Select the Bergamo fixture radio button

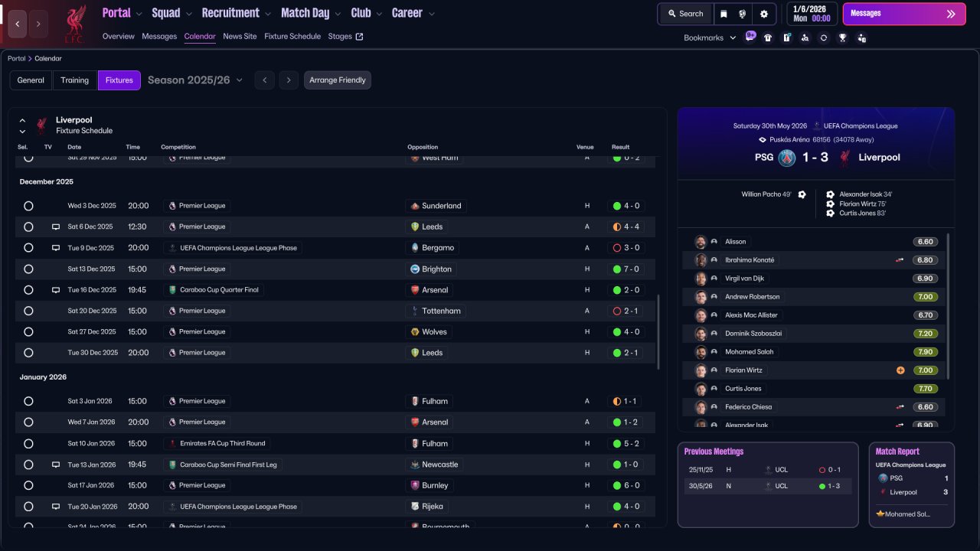pos(28,248)
